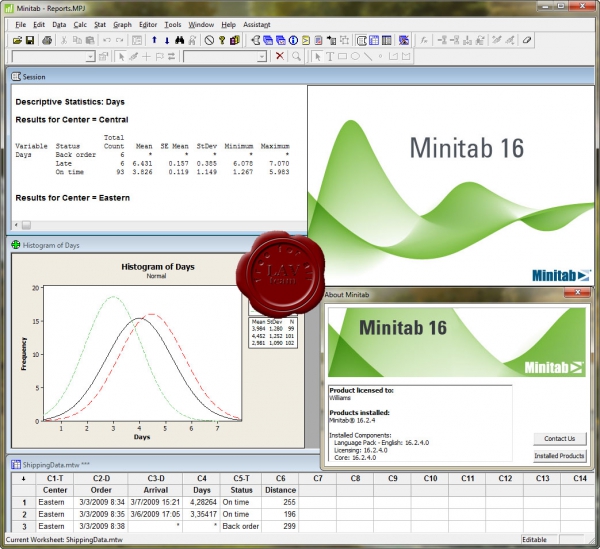Click the Distance cell with value 255
600x549 pixels.
[x=280, y=502]
